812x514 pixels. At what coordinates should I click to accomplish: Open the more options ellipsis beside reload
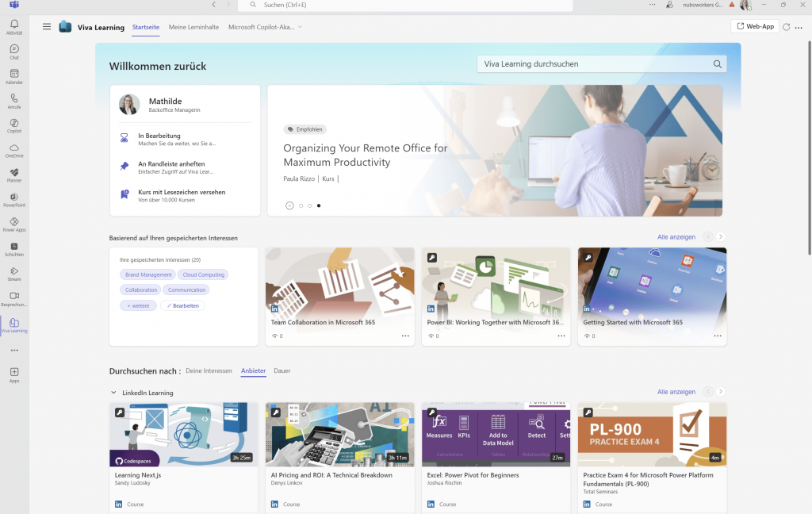[x=799, y=28]
